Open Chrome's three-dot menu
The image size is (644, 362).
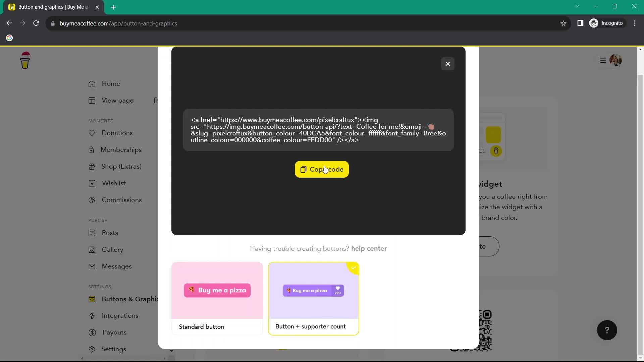pyautogui.click(x=635, y=23)
